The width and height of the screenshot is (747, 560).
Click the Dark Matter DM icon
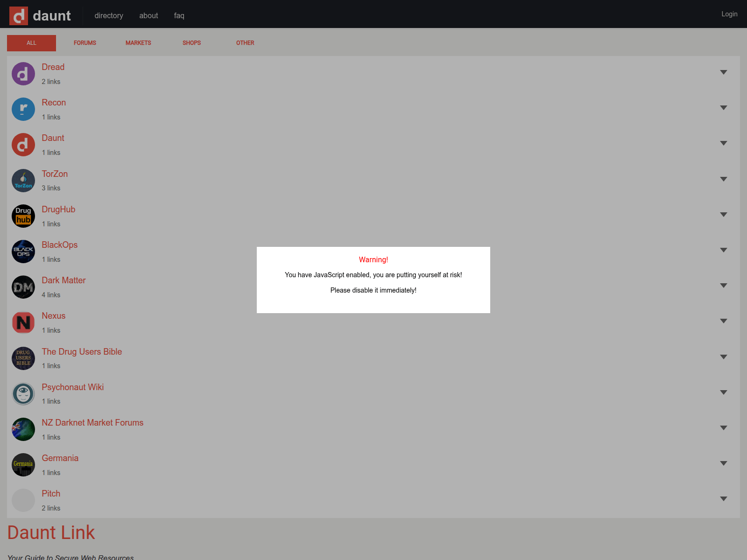pos(23,287)
